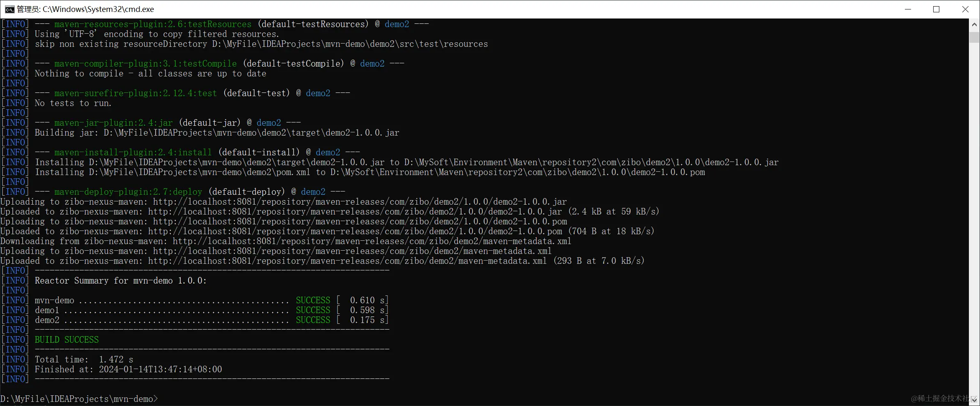This screenshot has height=406, width=980.
Task: Click SUCCESS in the demo2 summary row
Action: pos(313,320)
